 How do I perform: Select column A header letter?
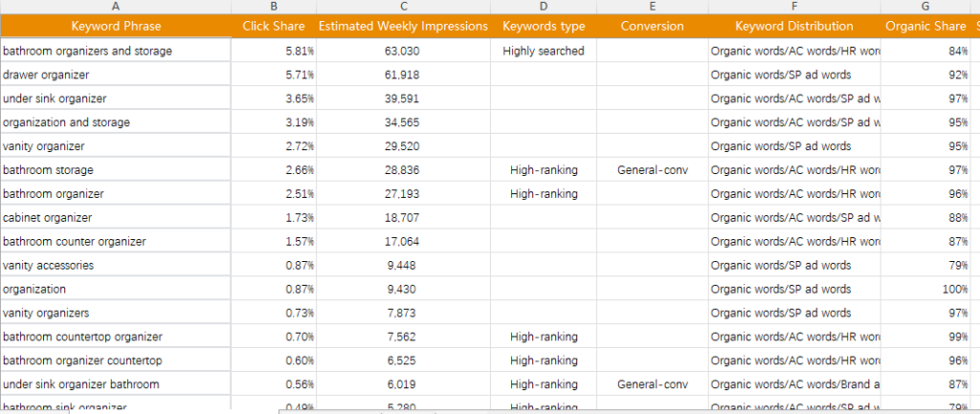(115, 6)
